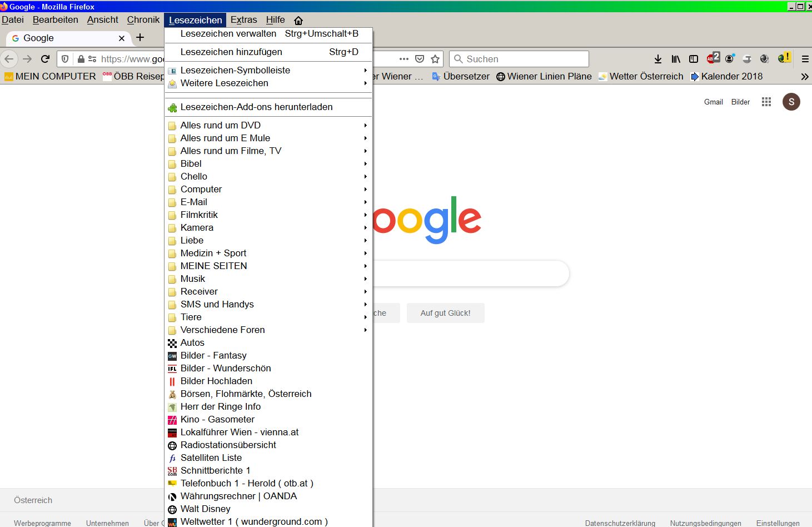812x527 pixels.
Task: Close the Google tab
Action: (122, 38)
